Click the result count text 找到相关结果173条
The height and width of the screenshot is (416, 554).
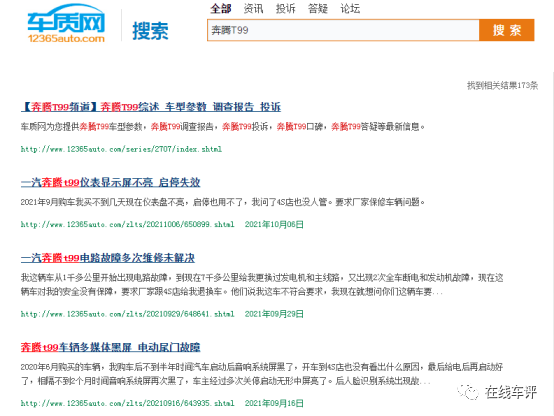[x=502, y=85]
